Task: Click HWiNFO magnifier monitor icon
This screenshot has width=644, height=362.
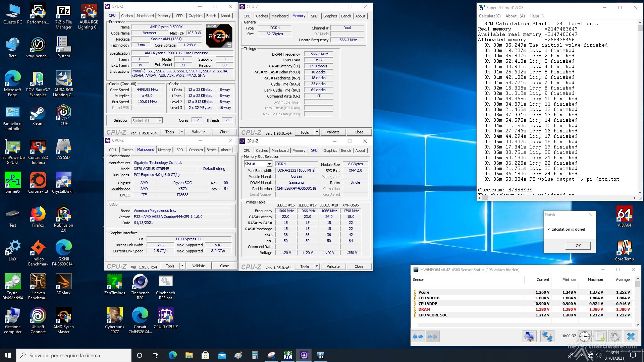Action: 529,337
